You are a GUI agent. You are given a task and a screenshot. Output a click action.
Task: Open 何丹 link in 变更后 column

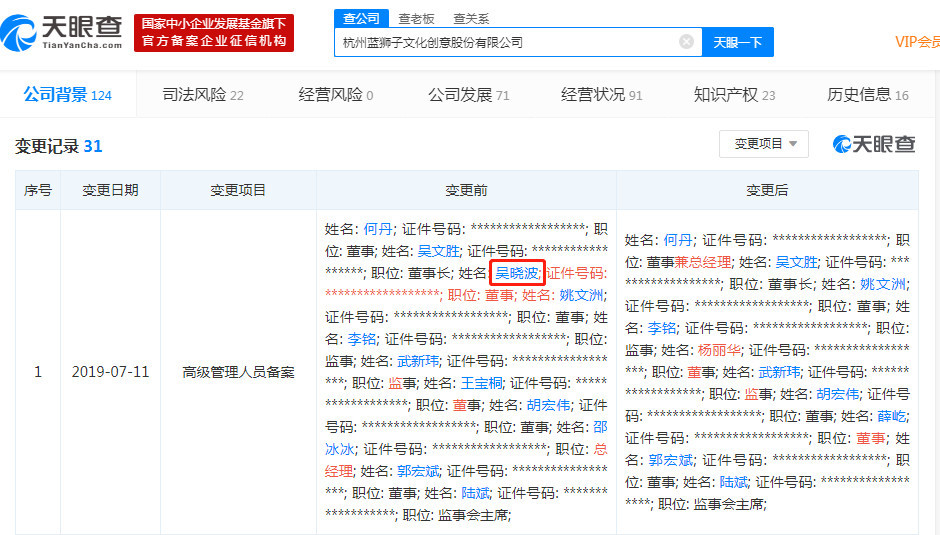click(x=678, y=240)
